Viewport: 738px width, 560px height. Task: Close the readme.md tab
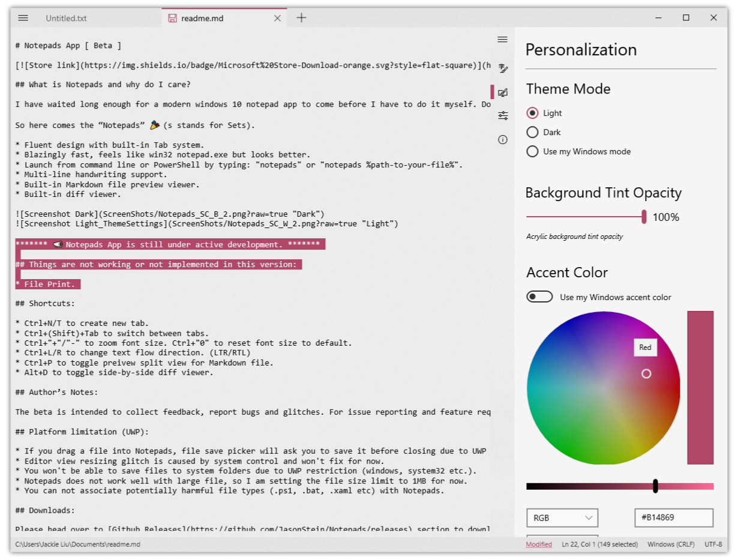pyautogui.click(x=277, y=18)
